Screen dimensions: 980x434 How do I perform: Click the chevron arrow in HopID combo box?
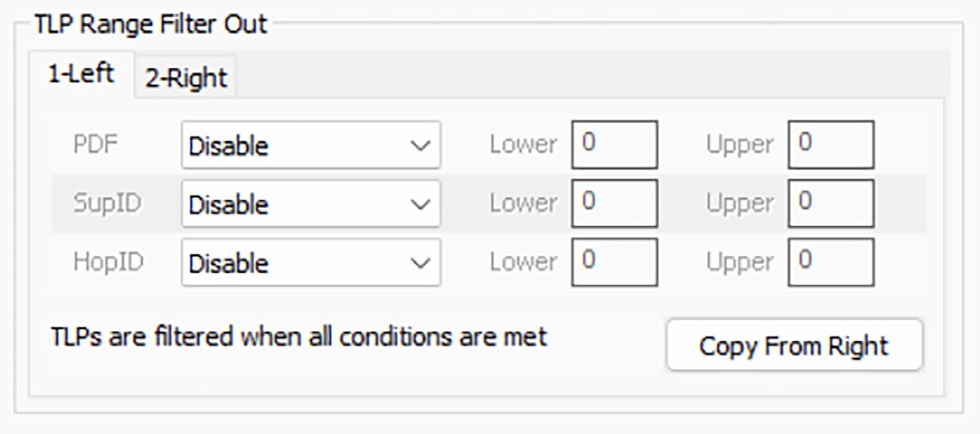[x=421, y=263]
